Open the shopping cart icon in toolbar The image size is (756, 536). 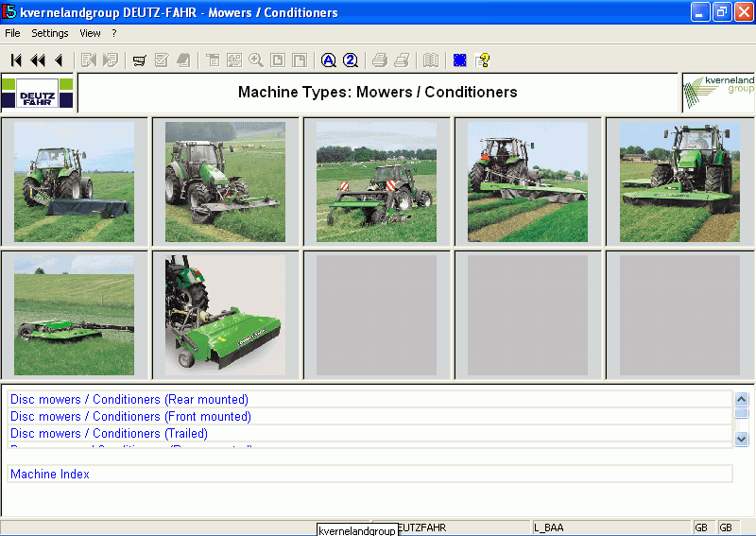[139, 61]
